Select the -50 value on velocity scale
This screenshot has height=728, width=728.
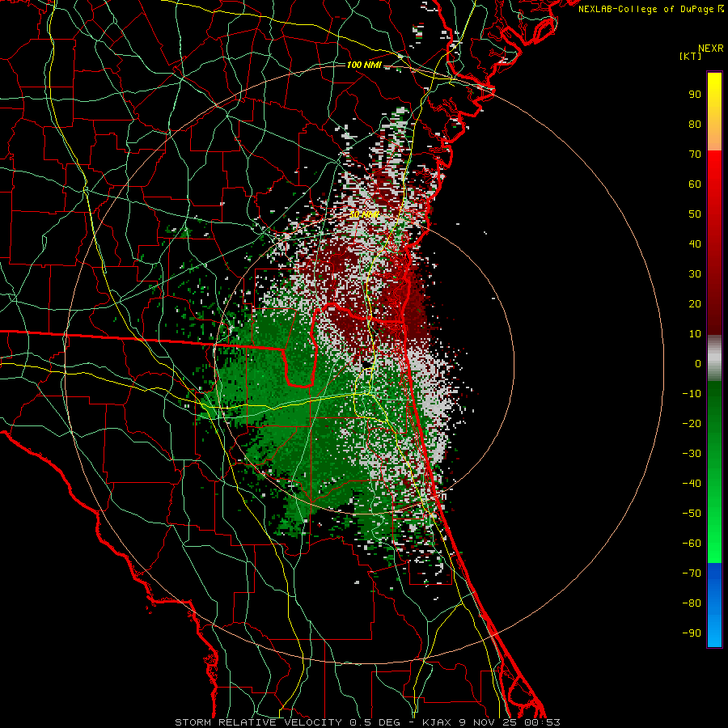pos(692,514)
